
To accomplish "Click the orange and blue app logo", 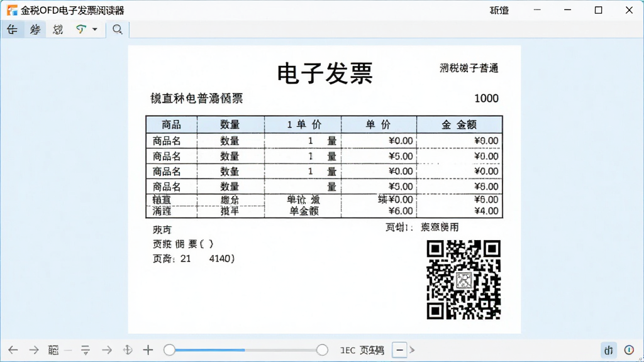I will pos(12,10).
